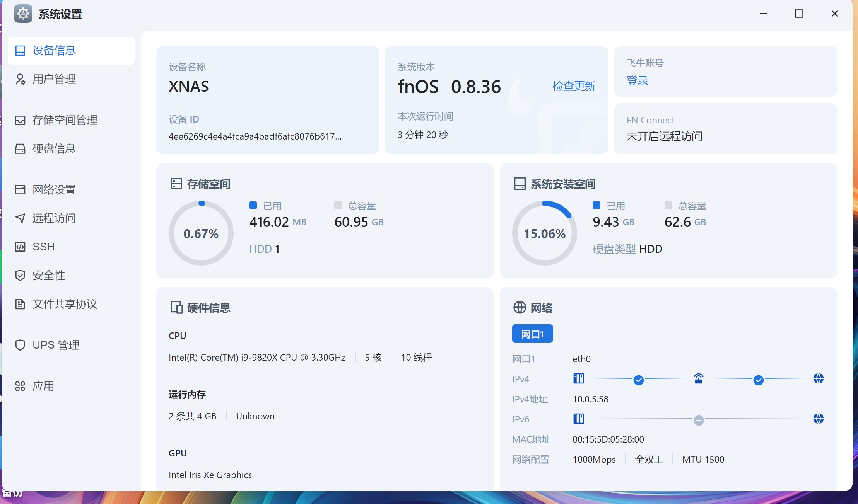858x504 pixels.
Task: Click the uptime 3 分钟 20 秒
Action: tap(423, 135)
